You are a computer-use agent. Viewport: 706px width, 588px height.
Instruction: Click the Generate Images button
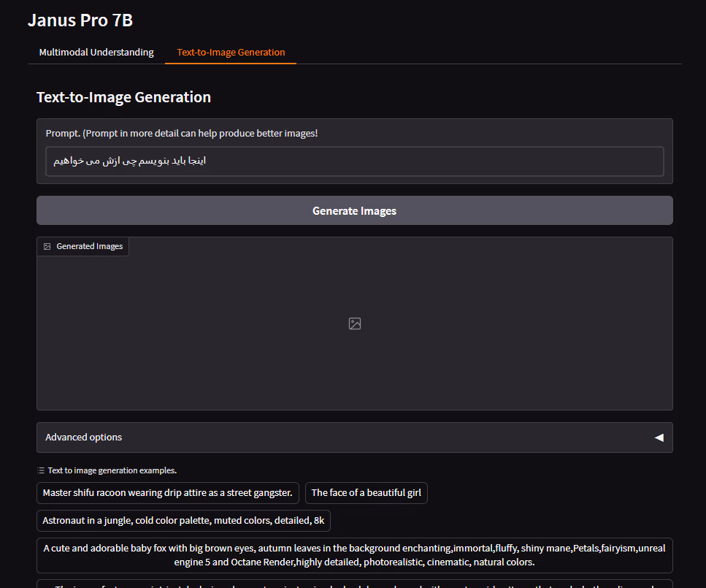[x=354, y=210]
